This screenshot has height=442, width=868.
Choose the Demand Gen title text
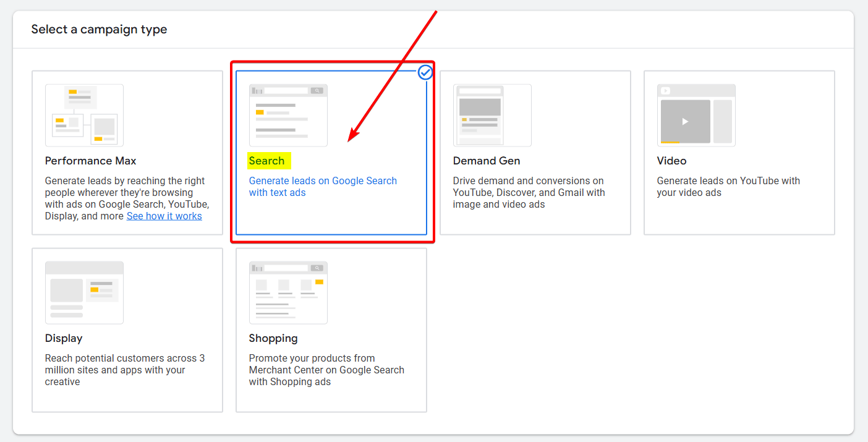coord(486,161)
